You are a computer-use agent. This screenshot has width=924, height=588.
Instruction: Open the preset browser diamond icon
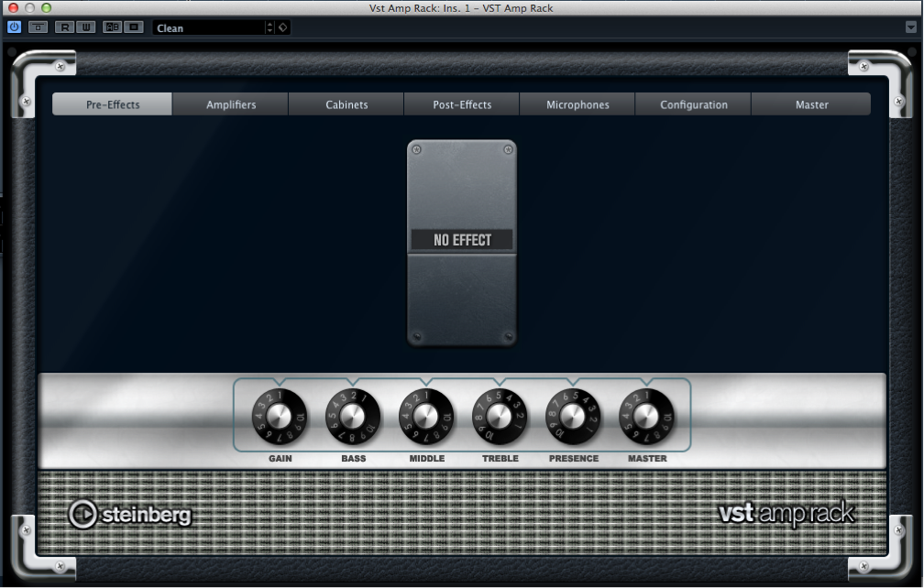tap(282, 27)
